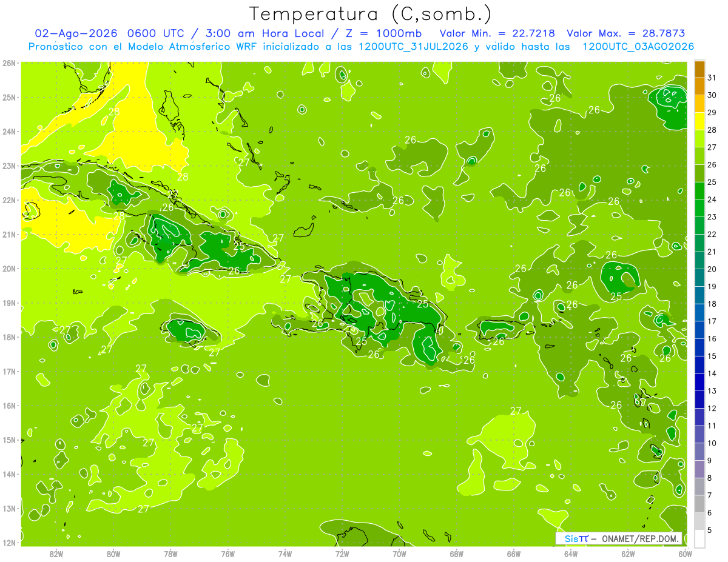Click the "18N" latitude axis label
The image size is (728, 562).
click(9, 336)
